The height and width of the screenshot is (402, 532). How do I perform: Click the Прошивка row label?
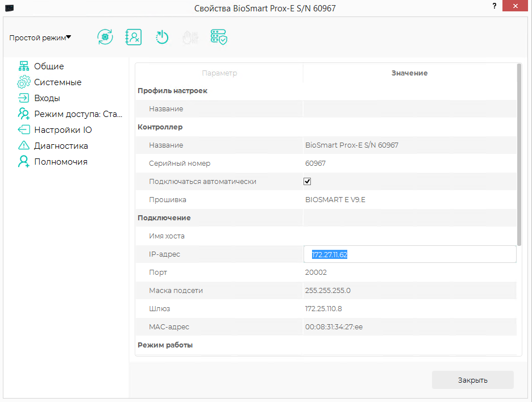tap(168, 200)
